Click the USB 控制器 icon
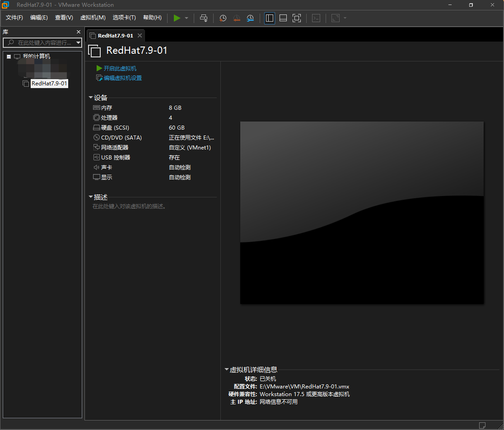This screenshot has width=504, height=430. coord(97,158)
